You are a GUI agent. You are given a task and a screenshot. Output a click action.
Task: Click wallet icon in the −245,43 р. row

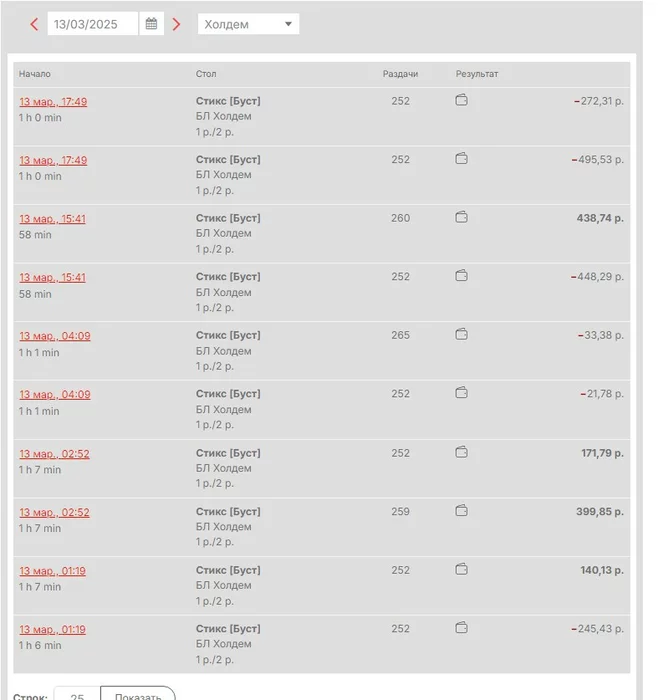462,628
